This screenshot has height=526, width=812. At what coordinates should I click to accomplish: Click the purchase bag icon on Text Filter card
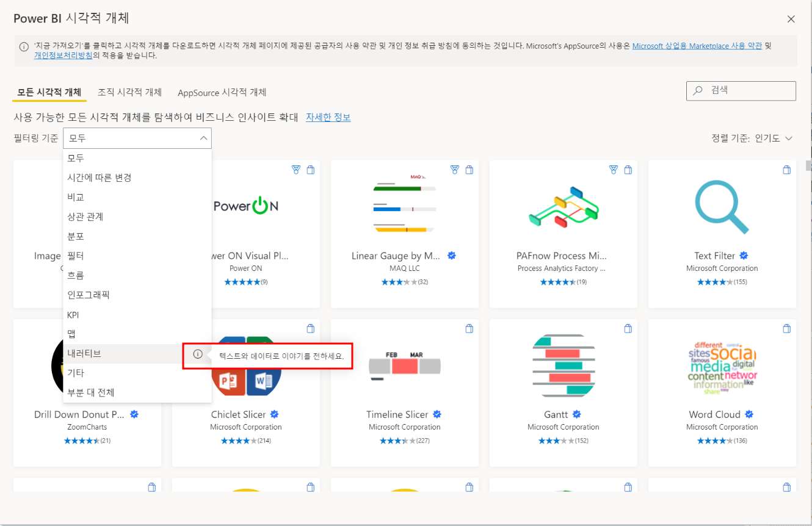787,170
